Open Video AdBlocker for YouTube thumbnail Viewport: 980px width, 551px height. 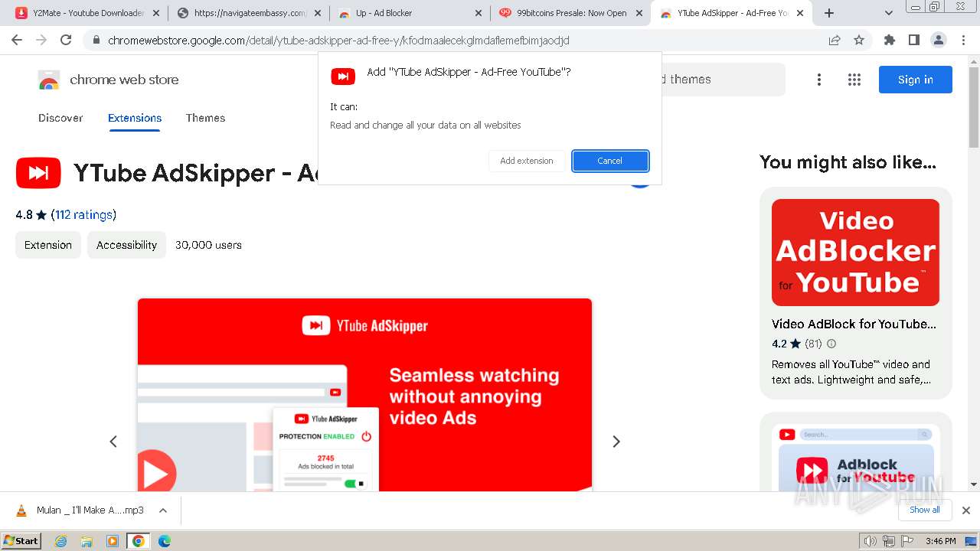[855, 253]
